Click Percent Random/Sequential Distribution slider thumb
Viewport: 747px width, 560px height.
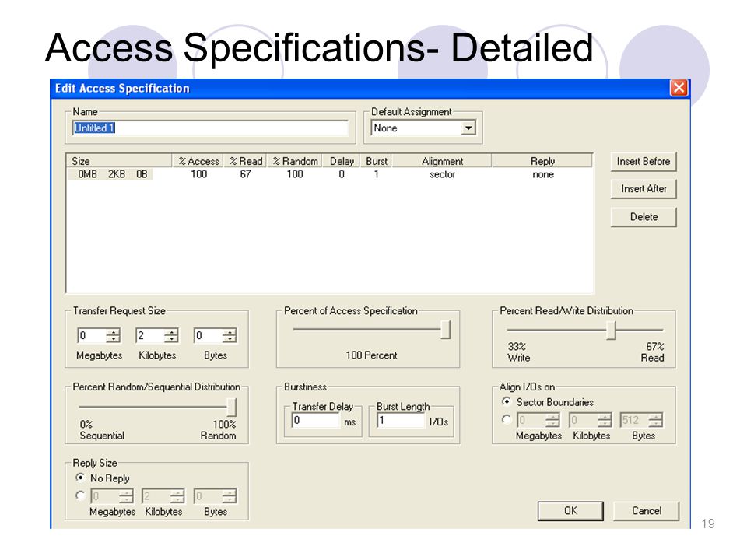[x=232, y=407]
